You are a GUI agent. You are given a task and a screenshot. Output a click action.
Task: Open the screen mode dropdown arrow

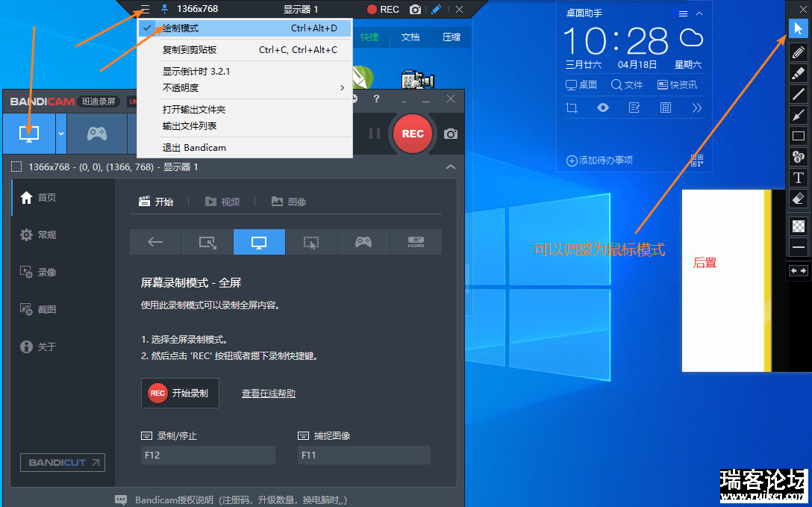pyautogui.click(x=61, y=134)
